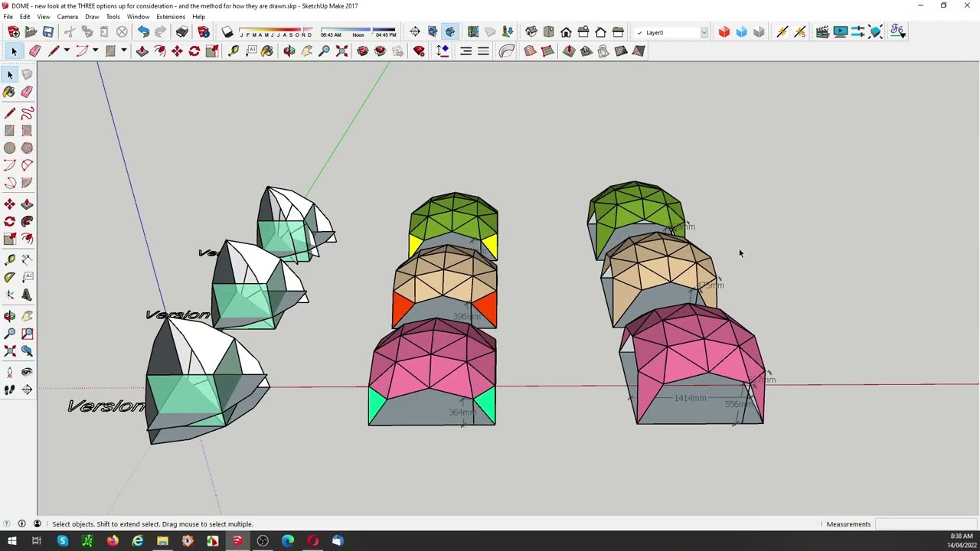Viewport: 980px width, 551px height.
Task: Click the 364mm dimension label
Action: (x=462, y=412)
